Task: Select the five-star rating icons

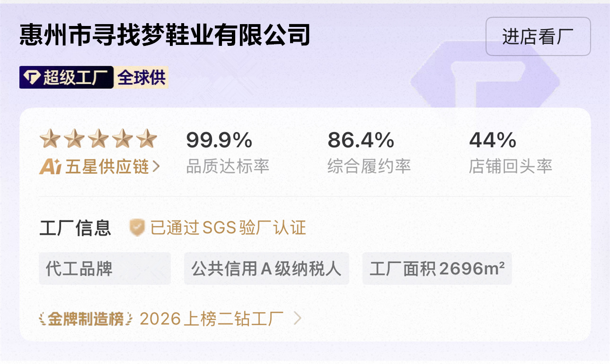Action: click(98, 139)
